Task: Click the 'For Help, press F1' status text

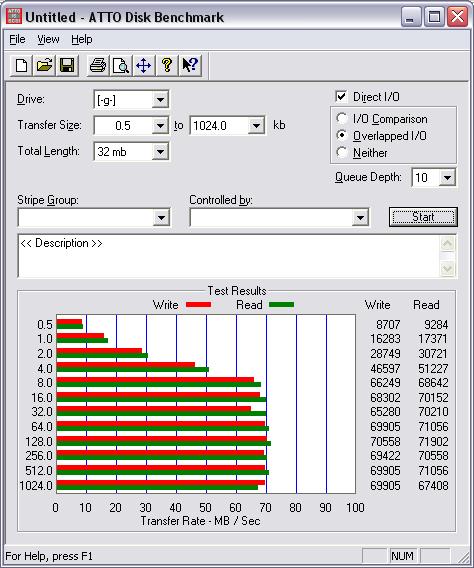Action: click(x=49, y=556)
